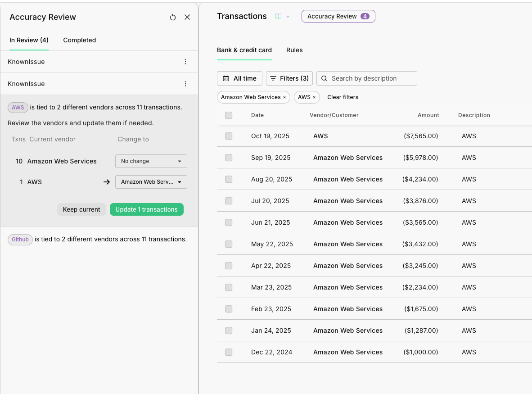Open the second KnownIssue three-dot menu
Viewport: 532px width, 394px height.
click(x=185, y=84)
